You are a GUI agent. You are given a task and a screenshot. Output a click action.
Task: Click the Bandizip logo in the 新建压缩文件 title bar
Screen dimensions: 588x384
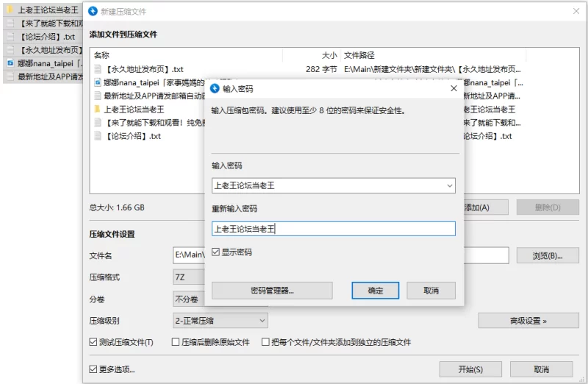coord(93,12)
